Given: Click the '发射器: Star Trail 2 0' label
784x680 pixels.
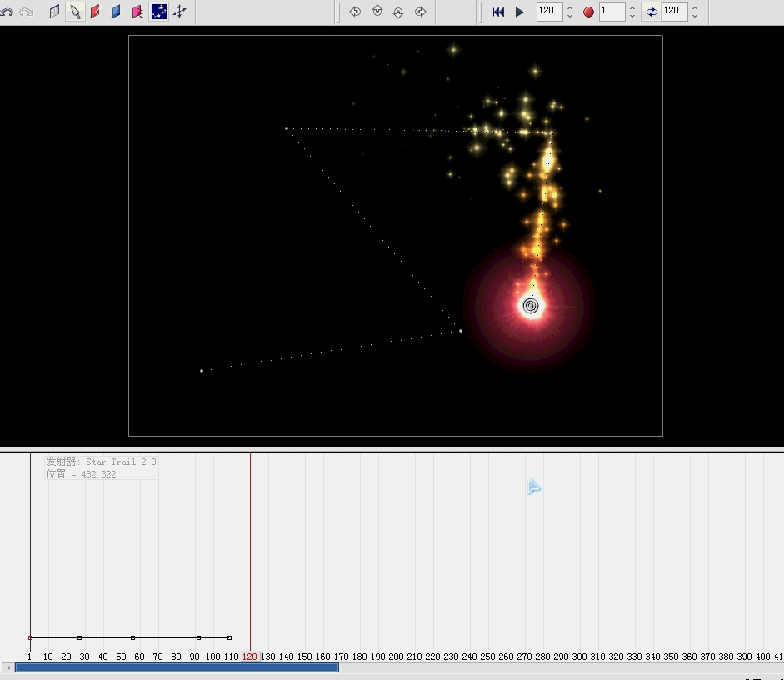Looking at the screenshot, I should pos(101,462).
